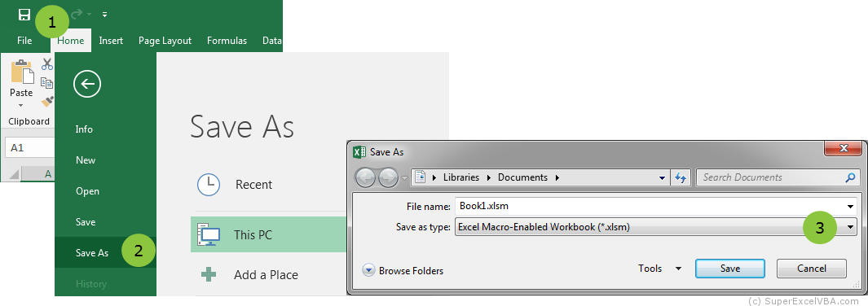Open the File tab
Image resolution: width=868 pixels, height=306 pixels.
[24, 41]
